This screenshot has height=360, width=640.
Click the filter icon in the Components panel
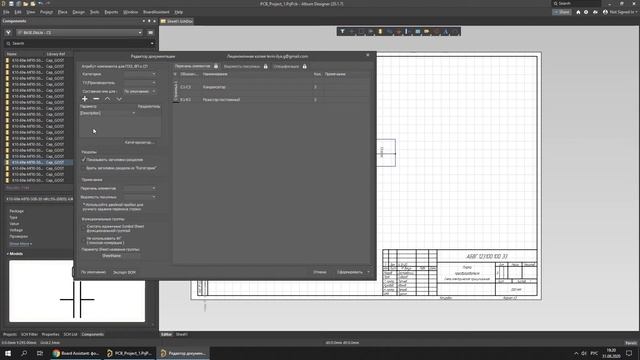click(x=8, y=32)
